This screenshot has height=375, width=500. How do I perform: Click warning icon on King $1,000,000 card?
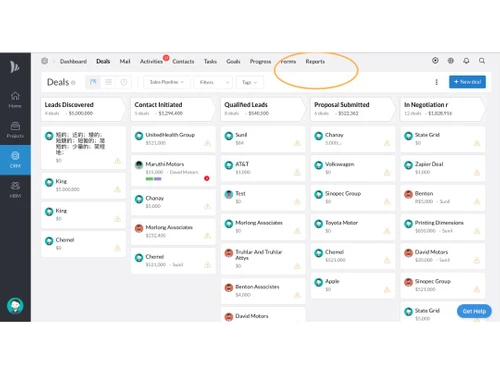[117, 189]
